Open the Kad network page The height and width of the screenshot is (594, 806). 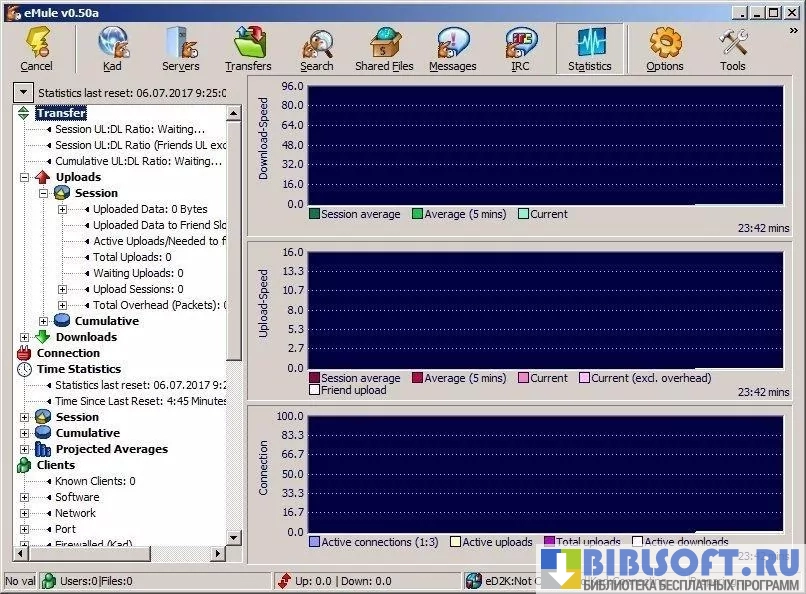click(x=113, y=43)
